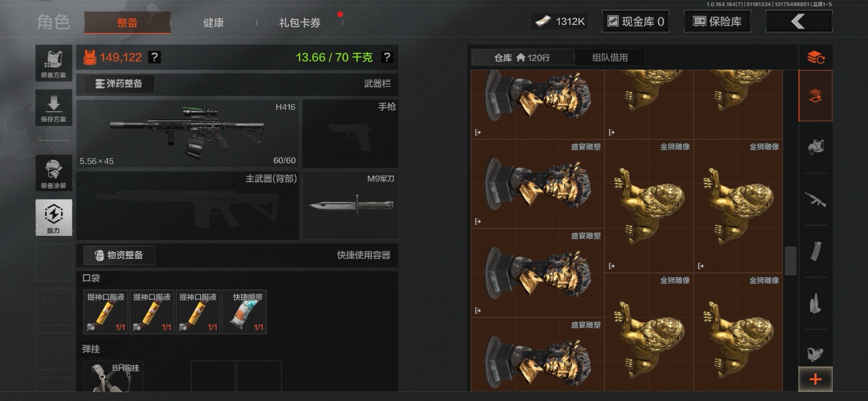This screenshot has width=868, height=401.
Task: Click the warehouse scrollbar thumb
Action: [791, 261]
